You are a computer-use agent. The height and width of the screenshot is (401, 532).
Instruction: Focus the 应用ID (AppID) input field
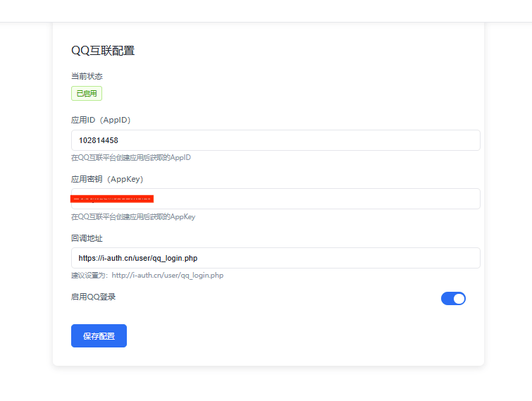(x=296, y=140)
